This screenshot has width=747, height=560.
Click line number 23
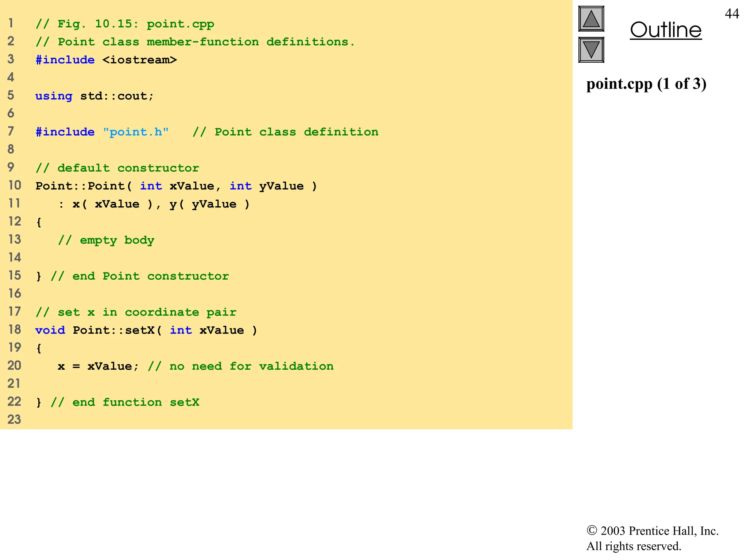[14, 420]
